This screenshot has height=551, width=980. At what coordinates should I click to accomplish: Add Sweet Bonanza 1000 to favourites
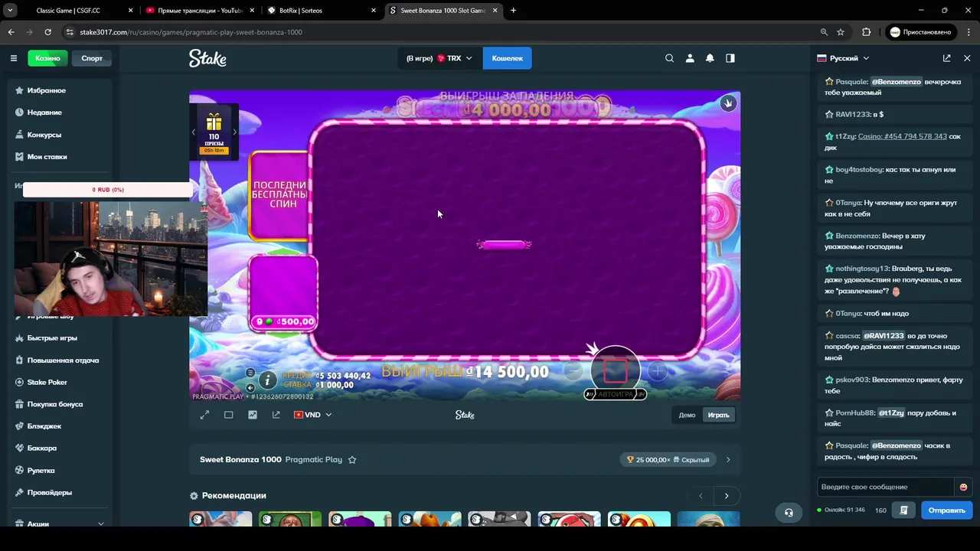click(x=352, y=460)
